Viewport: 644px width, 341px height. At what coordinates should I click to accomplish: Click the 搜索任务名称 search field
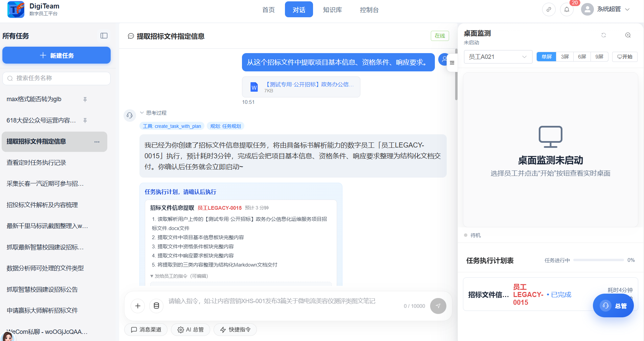(57, 78)
